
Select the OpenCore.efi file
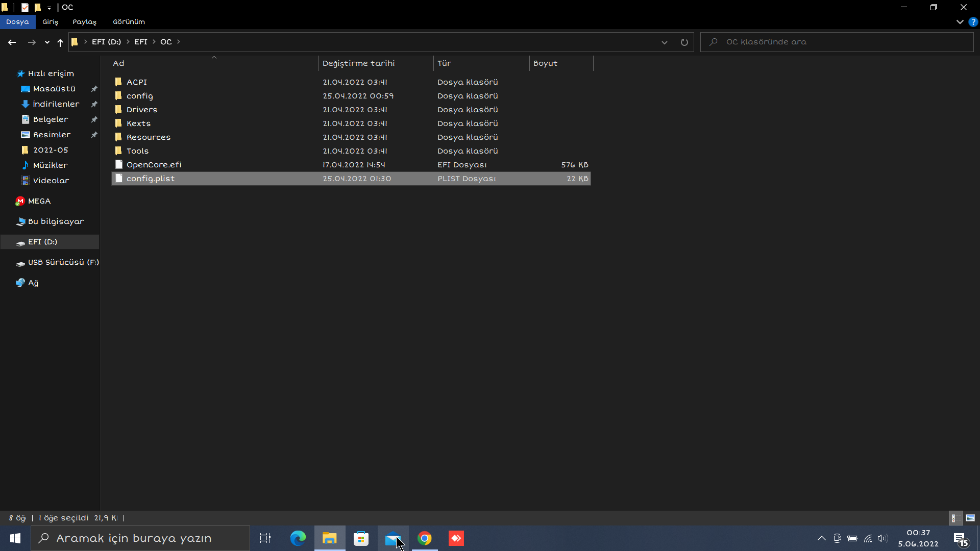click(x=154, y=165)
